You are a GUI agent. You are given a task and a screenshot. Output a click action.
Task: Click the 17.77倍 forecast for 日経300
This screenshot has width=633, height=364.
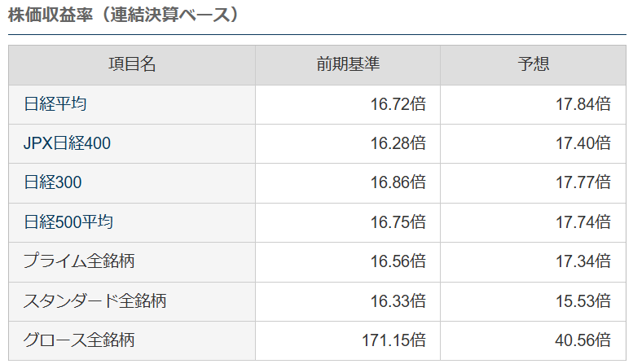point(583,182)
